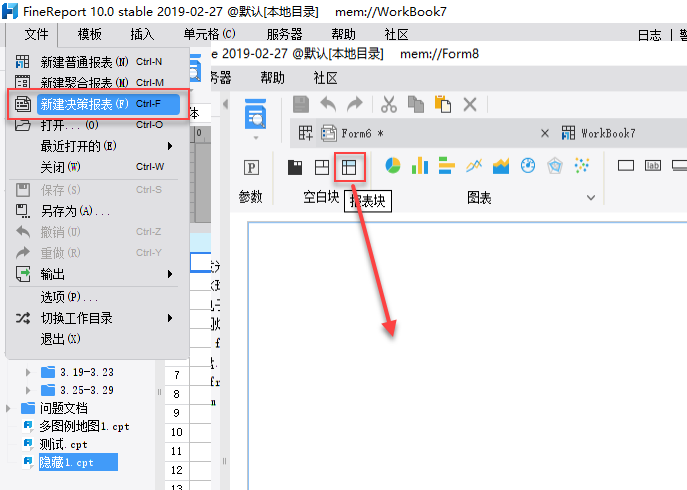Click the 日志 button at top right
This screenshot has height=490, width=687.
649,35
